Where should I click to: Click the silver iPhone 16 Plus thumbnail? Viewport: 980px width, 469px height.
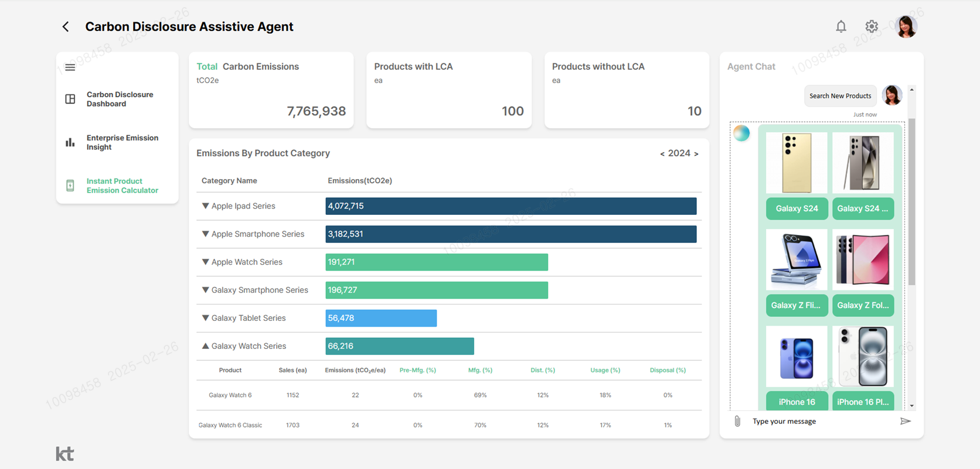[x=863, y=357]
